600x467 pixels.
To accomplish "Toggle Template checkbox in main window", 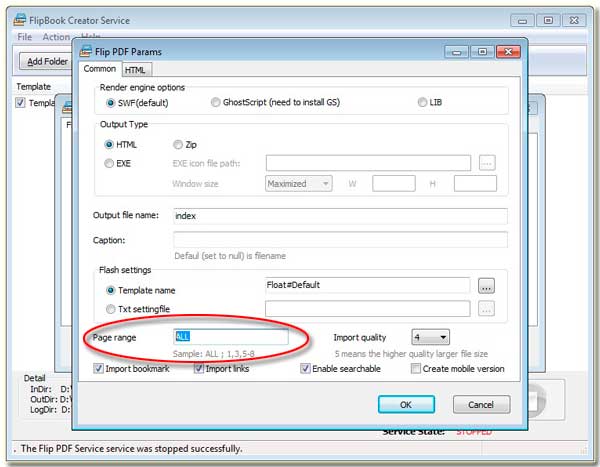I will pos(20,103).
